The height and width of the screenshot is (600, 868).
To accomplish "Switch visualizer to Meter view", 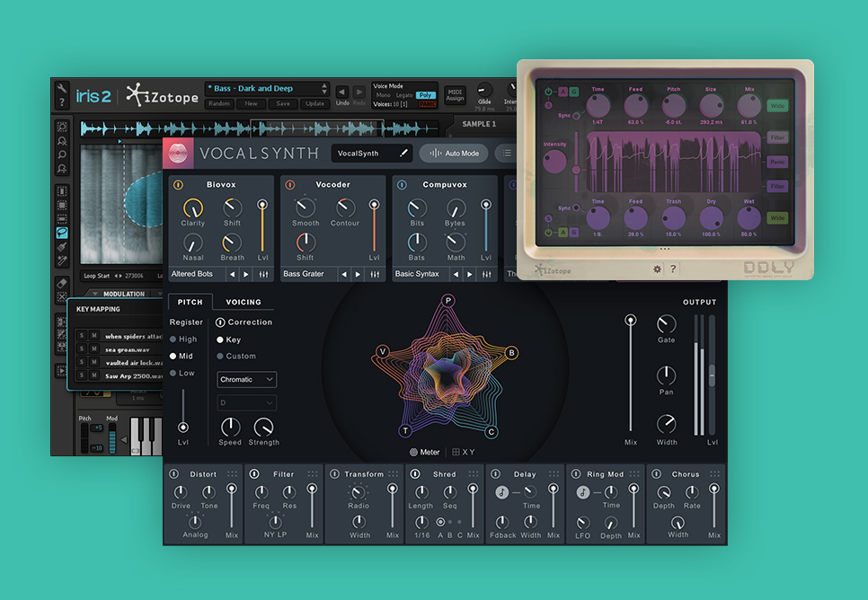I will pos(425,452).
